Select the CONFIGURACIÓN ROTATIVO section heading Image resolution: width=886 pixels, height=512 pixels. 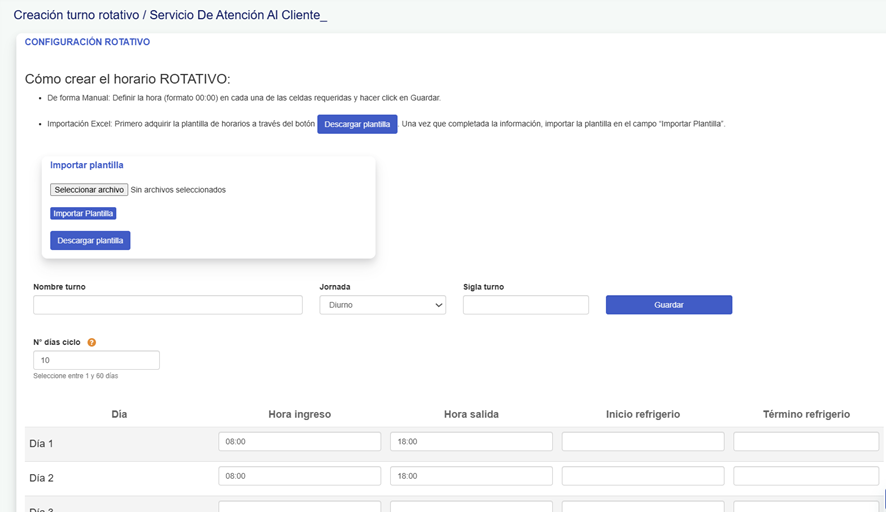[87, 42]
